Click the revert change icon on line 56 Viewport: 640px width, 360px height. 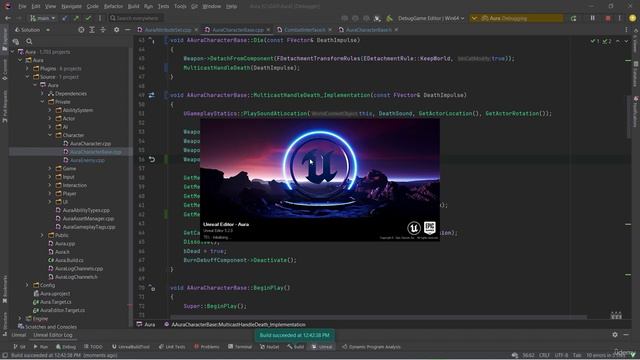(x=151, y=160)
